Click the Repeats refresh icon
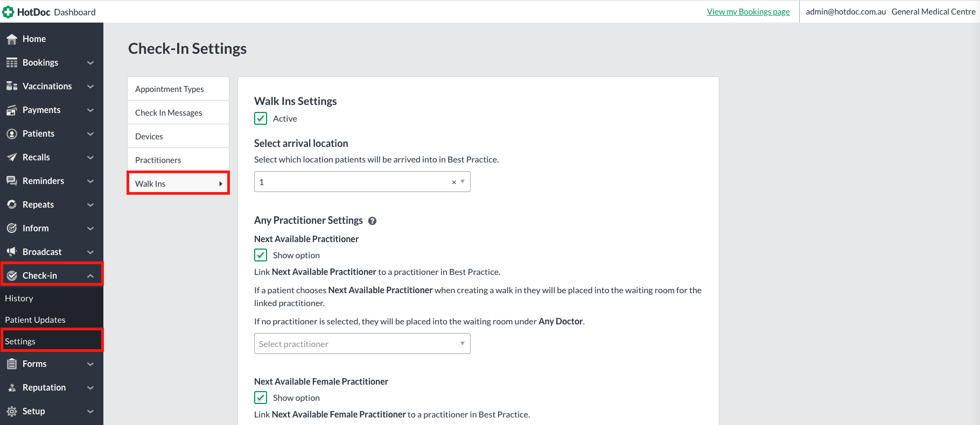980x425 pixels. pyautogui.click(x=12, y=204)
